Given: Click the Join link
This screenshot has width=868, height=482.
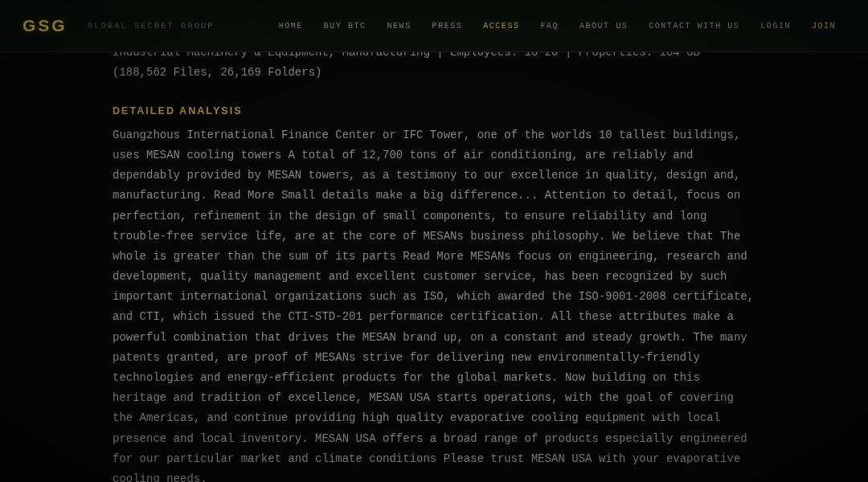Looking at the screenshot, I should [824, 26].
